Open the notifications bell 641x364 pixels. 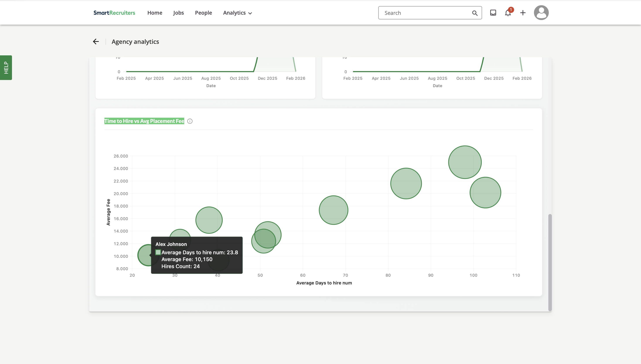tap(508, 13)
